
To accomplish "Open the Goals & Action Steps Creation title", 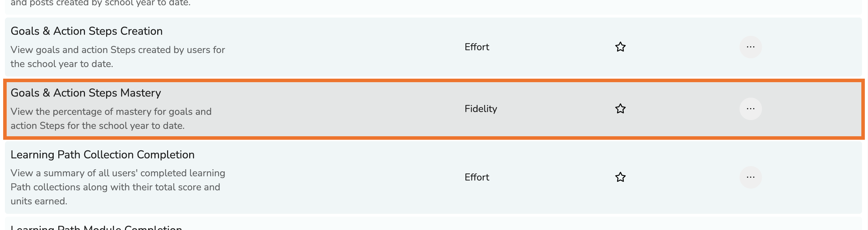I will (x=86, y=31).
